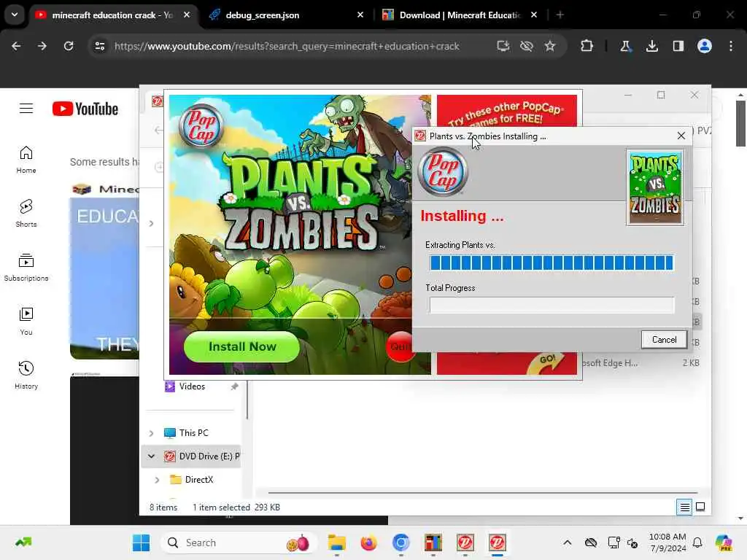Screen dimensions: 747x560
Task: Open the Chromium browser taskbar icon
Action: coord(400,542)
